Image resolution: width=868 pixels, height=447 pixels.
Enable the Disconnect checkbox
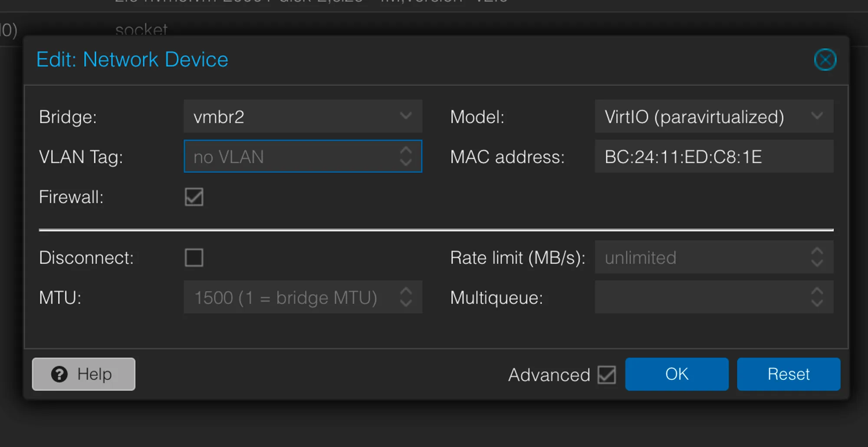tap(194, 257)
